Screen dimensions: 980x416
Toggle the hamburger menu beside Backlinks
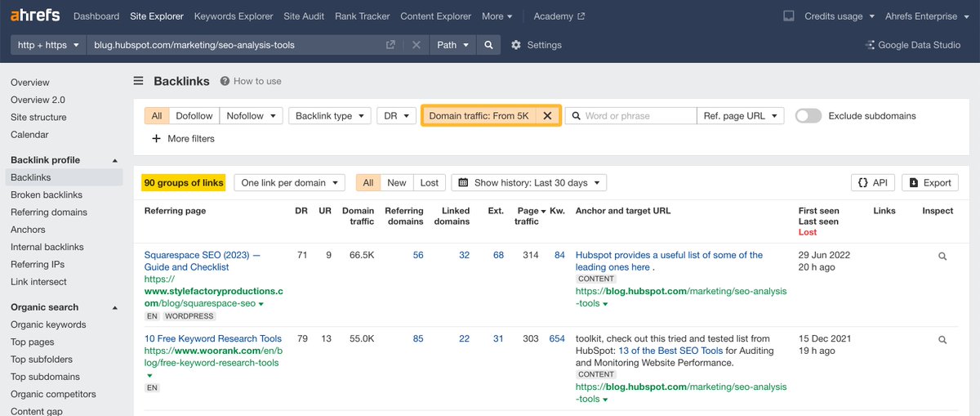click(138, 81)
